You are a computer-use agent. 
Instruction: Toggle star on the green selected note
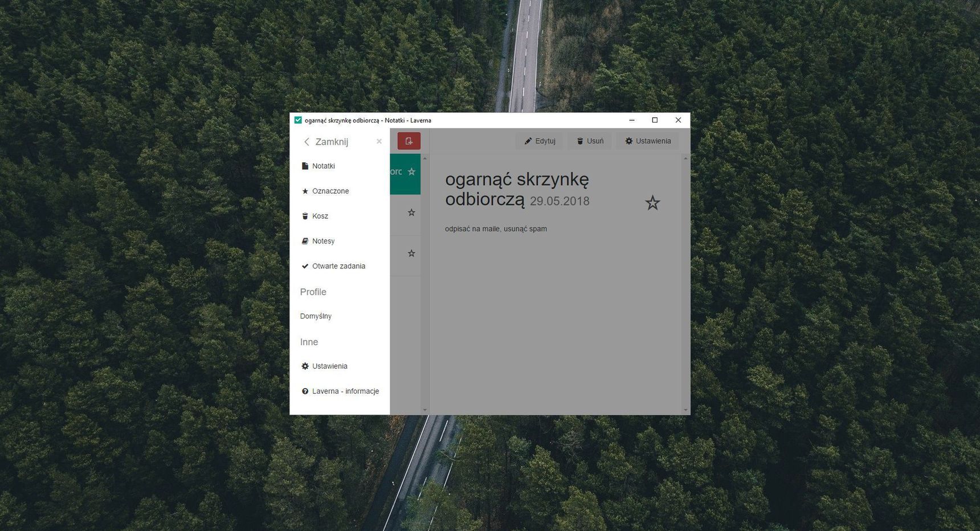tap(411, 171)
